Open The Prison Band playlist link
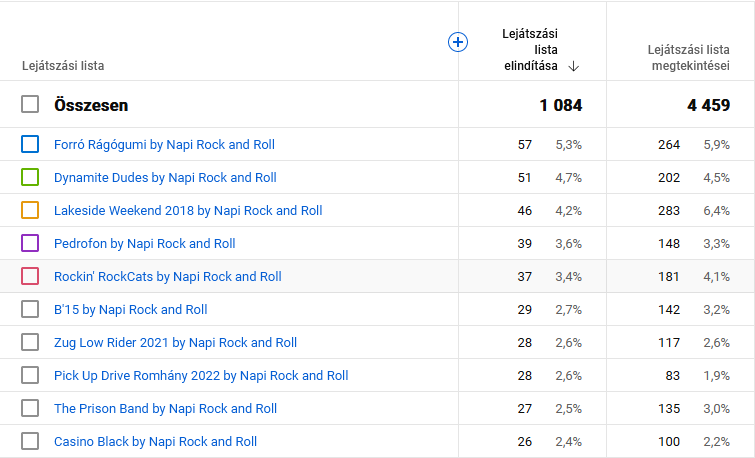 click(165, 408)
